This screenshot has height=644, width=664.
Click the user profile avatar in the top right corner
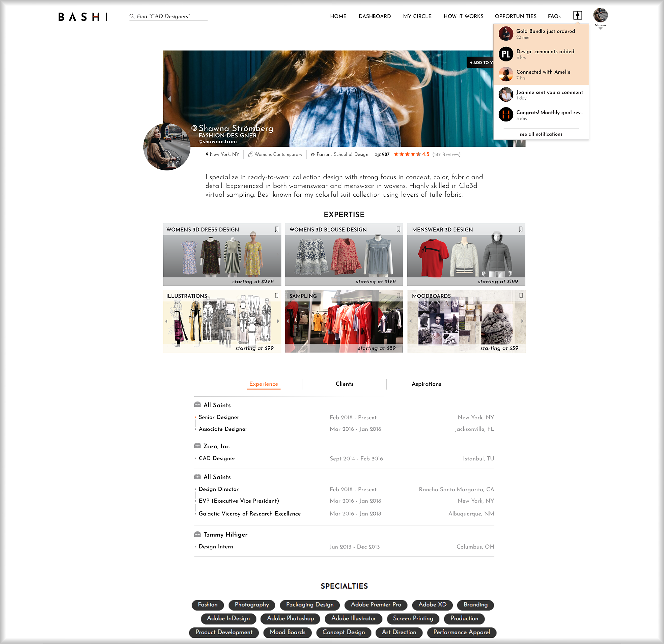tap(601, 15)
